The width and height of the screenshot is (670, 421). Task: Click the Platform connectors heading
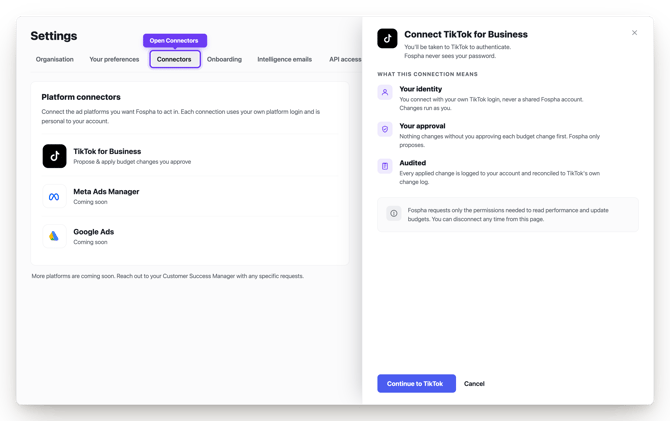[81, 97]
